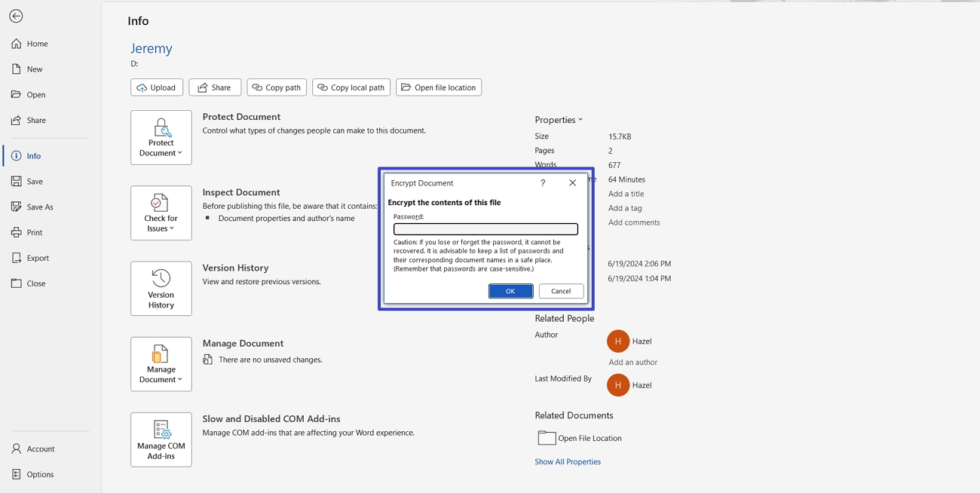This screenshot has height=493, width=980.
Task: Click the Jeremy document title
Action: (x=152, y=48)
